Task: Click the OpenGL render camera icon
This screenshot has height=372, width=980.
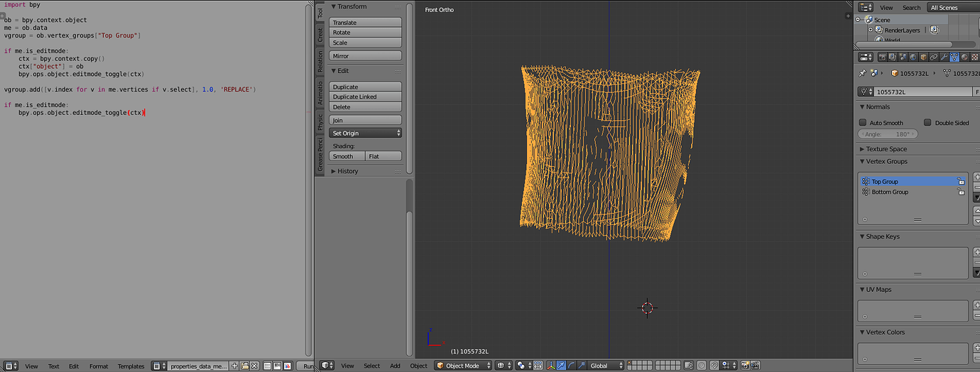Action: coord(745,366)
